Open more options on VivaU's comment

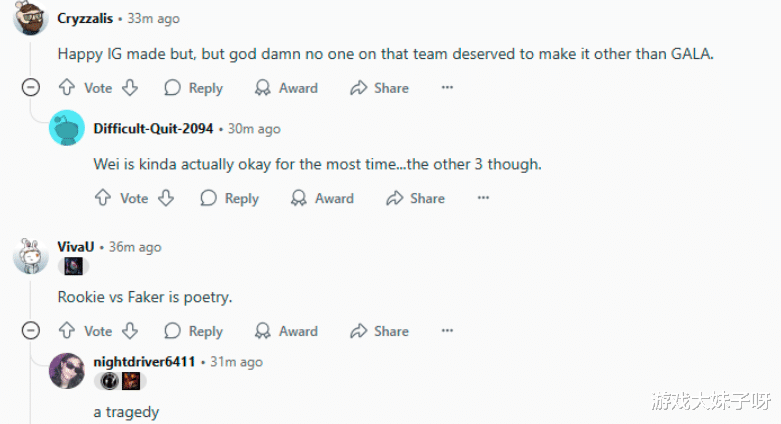pyautogui.click(x=447, y=331)
